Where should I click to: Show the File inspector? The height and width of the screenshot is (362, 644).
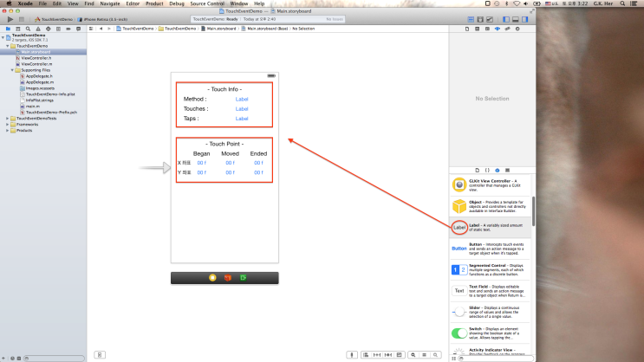[x=467, y=29]
